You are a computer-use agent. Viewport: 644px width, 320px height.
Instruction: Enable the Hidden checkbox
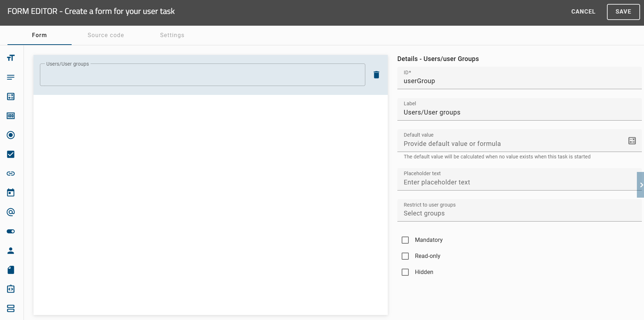click(x=405, y=272)
